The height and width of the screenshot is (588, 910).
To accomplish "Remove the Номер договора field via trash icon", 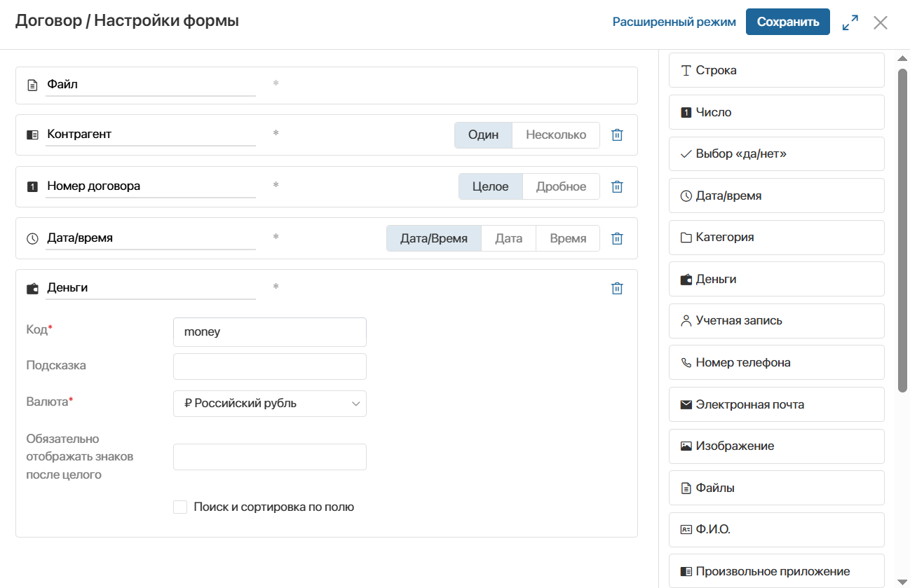I will tap(617, 186).
